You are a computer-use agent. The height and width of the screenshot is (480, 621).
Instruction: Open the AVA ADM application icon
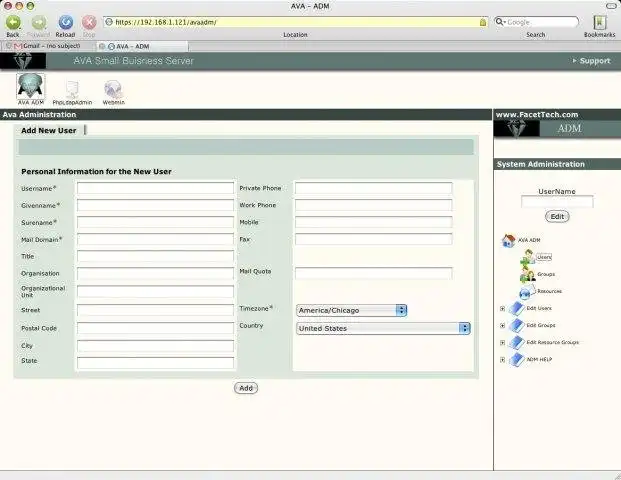tap(30, 86)
